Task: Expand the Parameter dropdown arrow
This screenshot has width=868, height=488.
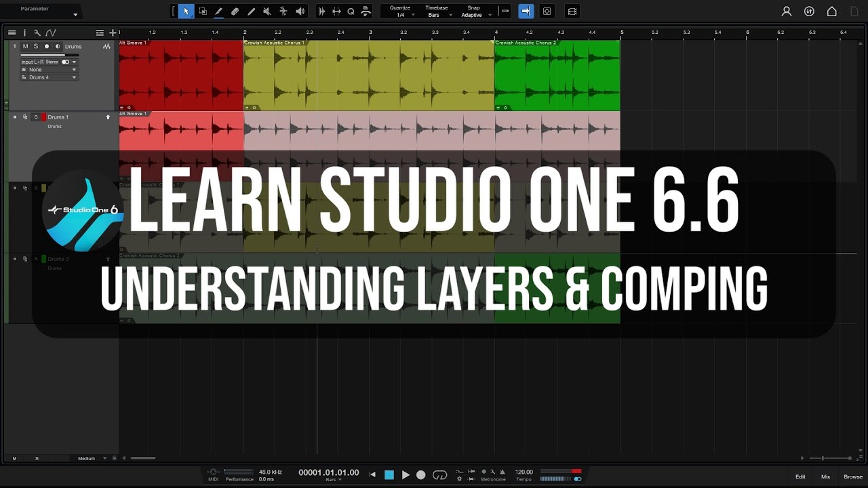Action: [75, 14]
